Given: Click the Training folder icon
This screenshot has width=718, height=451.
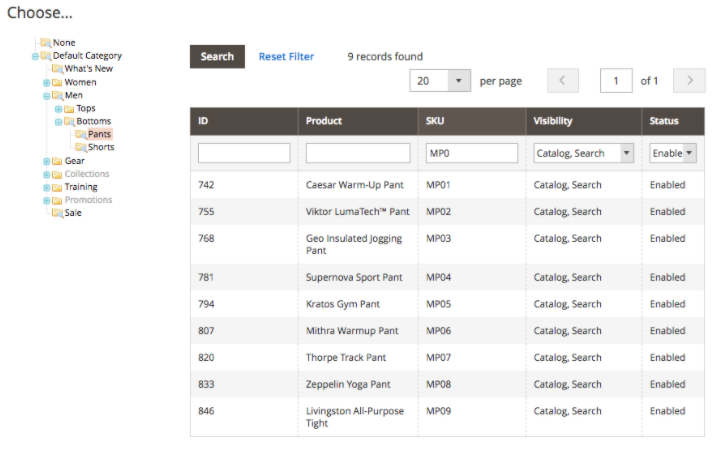Looking at the screenshot, I should pyautogui.click(x=57, y=187).
